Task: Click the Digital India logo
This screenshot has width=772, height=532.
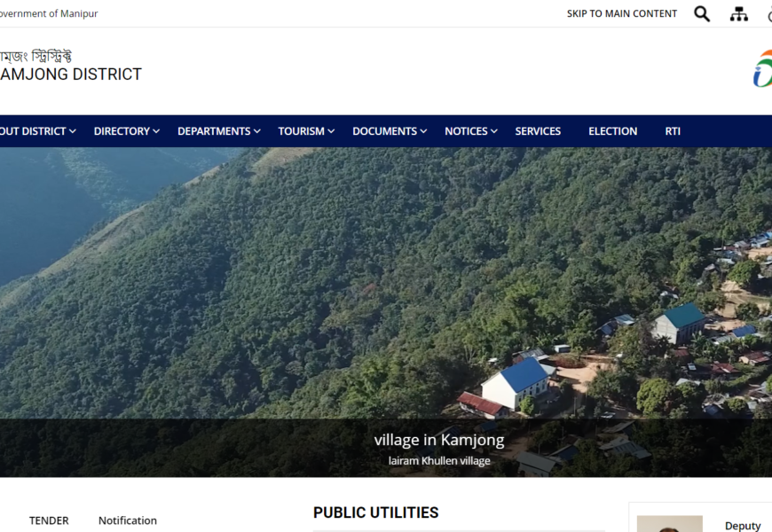Action: 762,68
